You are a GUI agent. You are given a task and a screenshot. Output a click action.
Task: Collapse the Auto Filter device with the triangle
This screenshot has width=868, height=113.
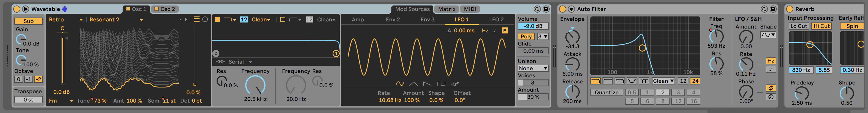pos(571,9)
